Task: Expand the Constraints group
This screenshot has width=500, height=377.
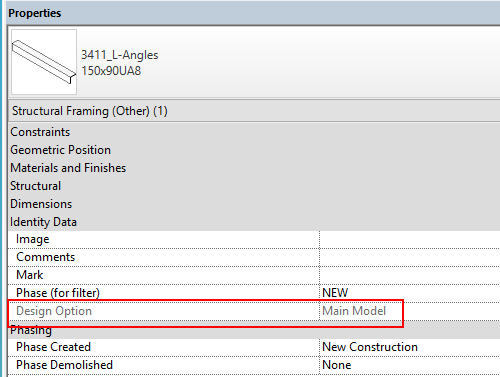Action: click(255, 132)
